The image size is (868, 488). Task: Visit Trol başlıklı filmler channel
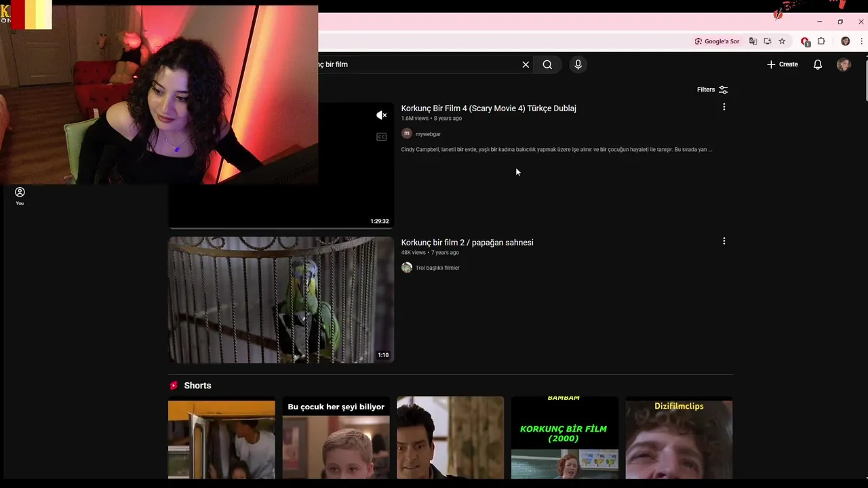(x=437, y=268)
